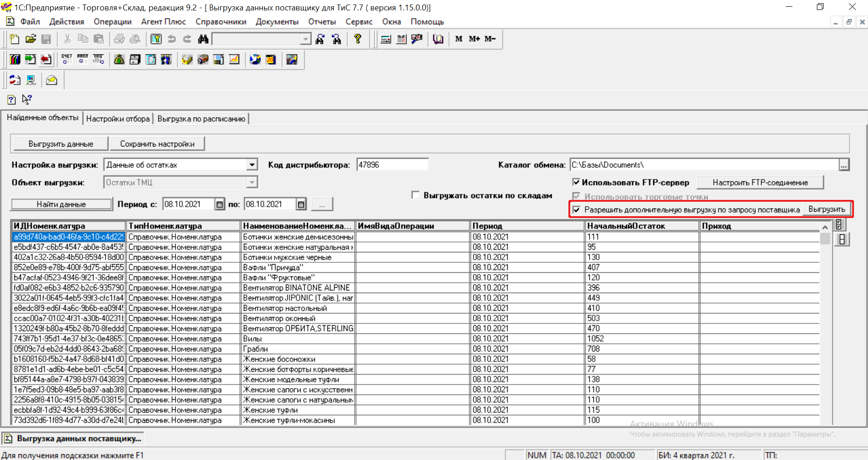Click the envelope mail icon

[x=52, y=81]
